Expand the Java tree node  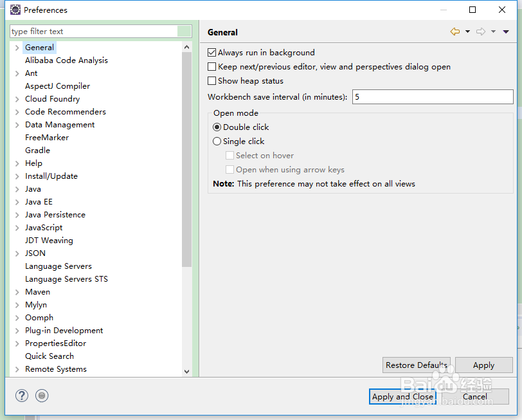(17, 189)
